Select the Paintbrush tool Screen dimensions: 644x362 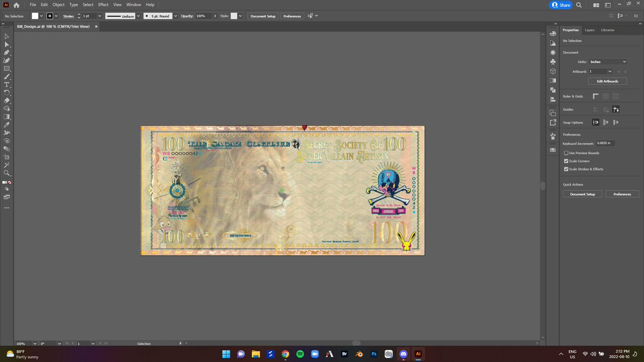[7, 77]
